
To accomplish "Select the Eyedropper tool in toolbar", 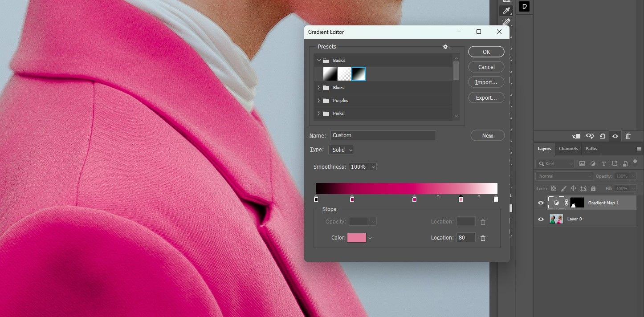I will tap(506, 11).
